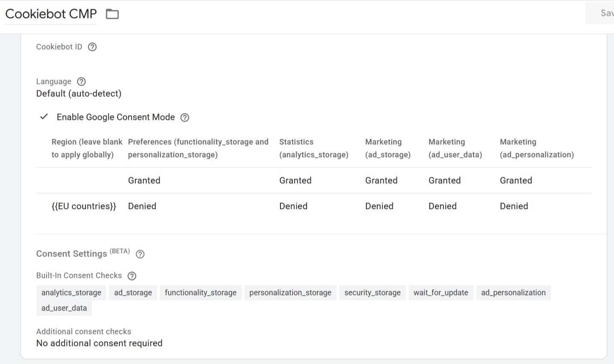Image resolution: width=614 pixels, height=364 pixels.
Task: Click the Marketing (ad_user_data) column header
Action: (455, 148)
